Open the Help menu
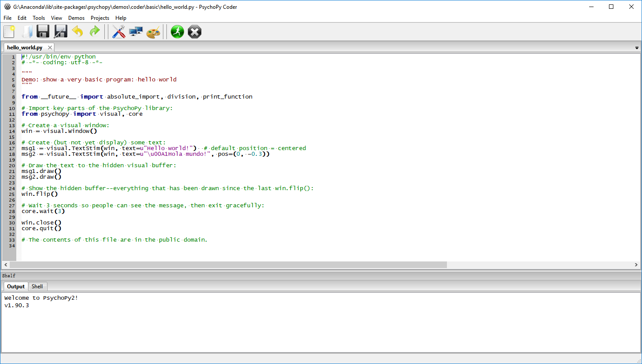This screenshot has height=364, width=642. coord(121,18)
